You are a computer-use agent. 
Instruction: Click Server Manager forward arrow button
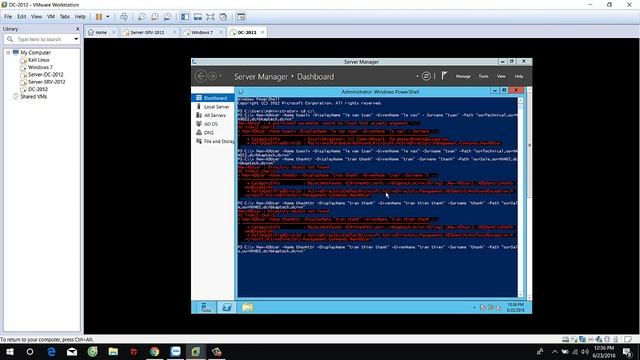click(212, 76)
